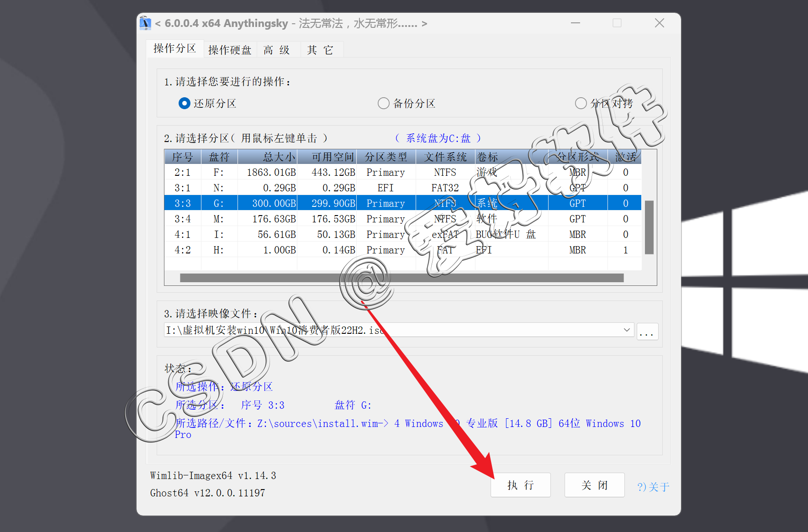Click the 总大小 column header
The height and width of the screenshot is (532, 808).
click(x=268, y=157)
